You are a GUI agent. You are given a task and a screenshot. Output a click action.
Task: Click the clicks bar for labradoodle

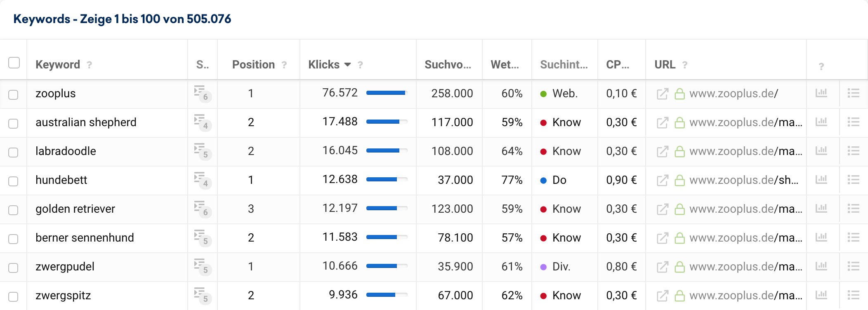point(386,151)
